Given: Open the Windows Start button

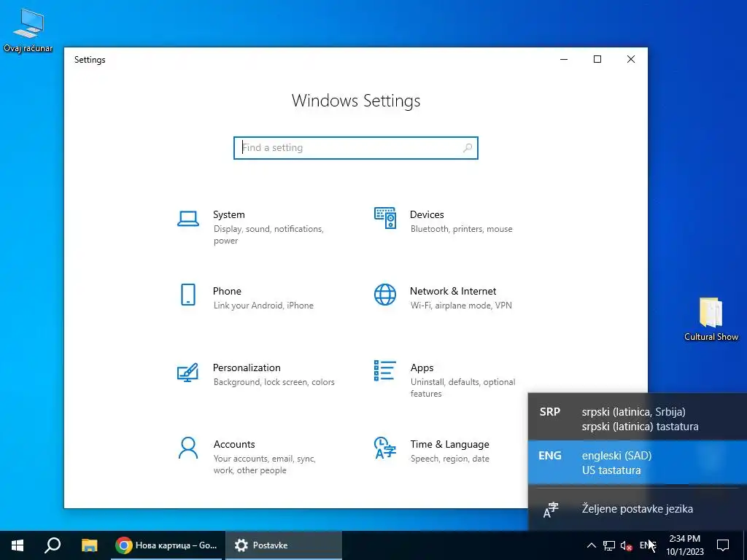Looking at the screenshot, I should 18,545.
